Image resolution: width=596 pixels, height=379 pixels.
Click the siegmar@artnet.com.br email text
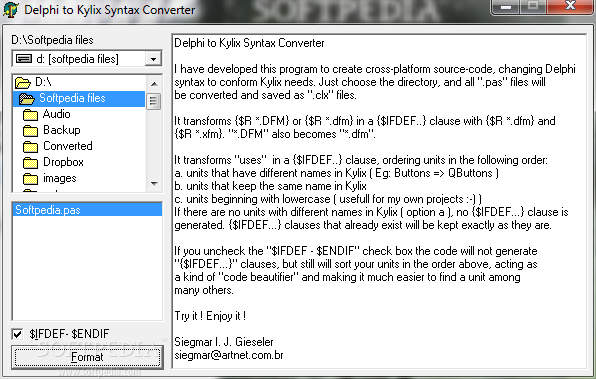pos(229,355)
